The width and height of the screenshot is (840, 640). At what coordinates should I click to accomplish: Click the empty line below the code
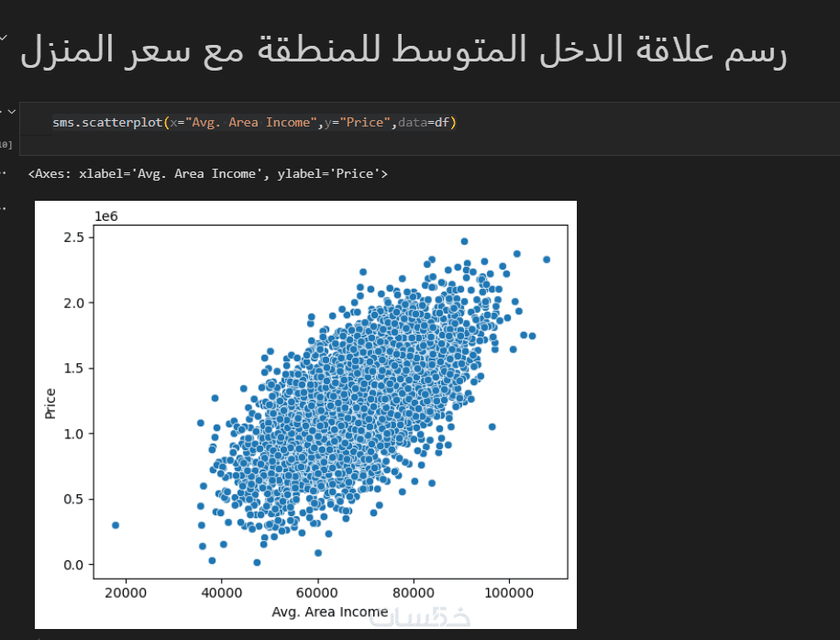pyautogui.click(x=275, y=144)
